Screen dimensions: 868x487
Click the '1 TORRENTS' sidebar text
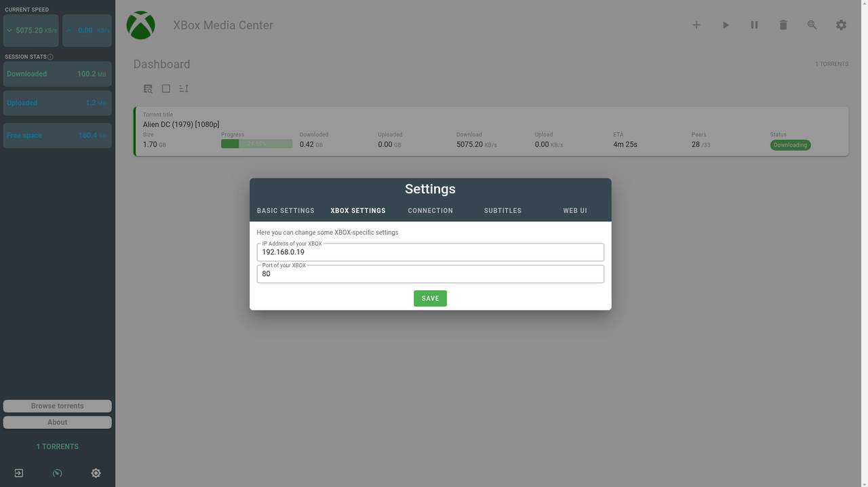tap(58, 447)
